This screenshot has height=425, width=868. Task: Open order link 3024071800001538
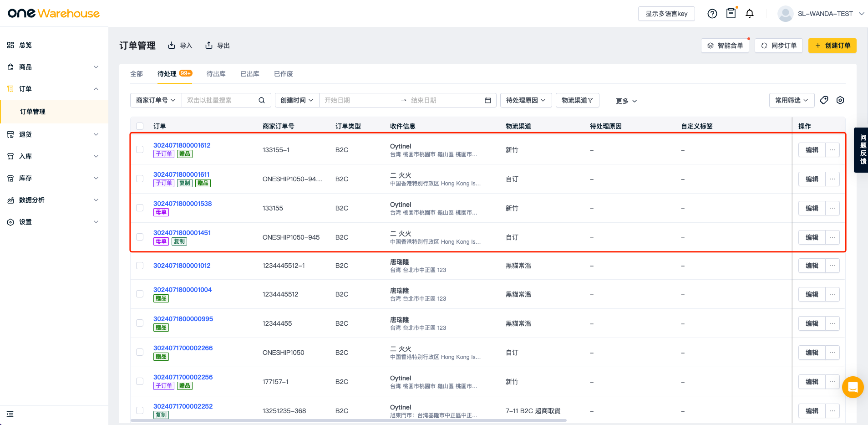pyautogui.click(x=183, y=204)
